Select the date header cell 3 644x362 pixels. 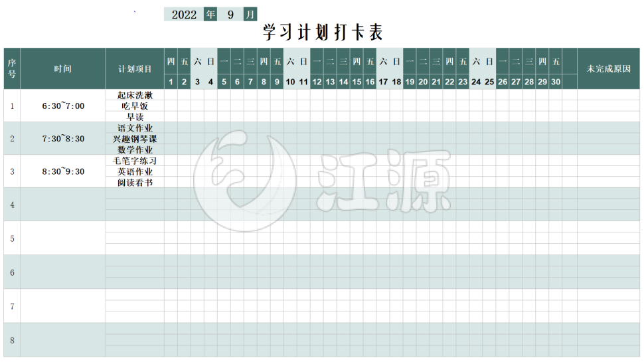pos(198,82)
